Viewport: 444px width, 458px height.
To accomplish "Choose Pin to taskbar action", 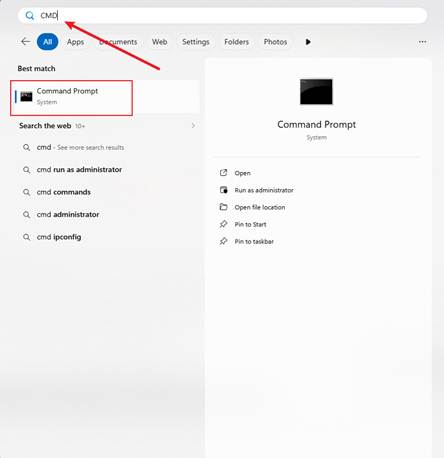I will pos(254,242).
